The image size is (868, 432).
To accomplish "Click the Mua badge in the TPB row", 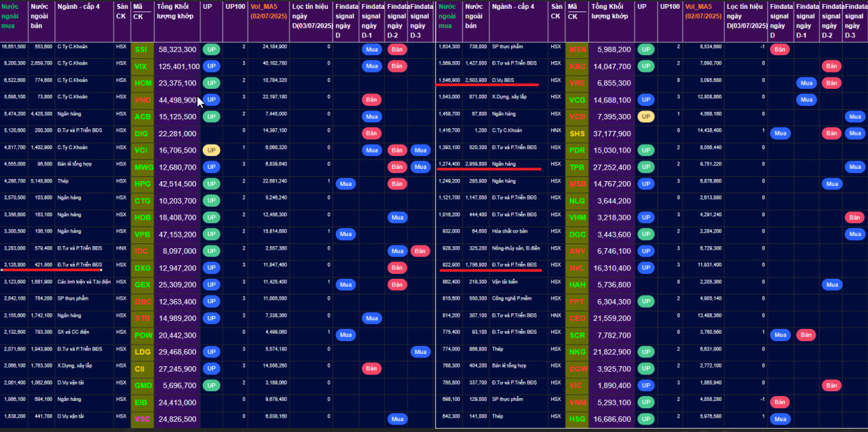I will pos(854,167).
